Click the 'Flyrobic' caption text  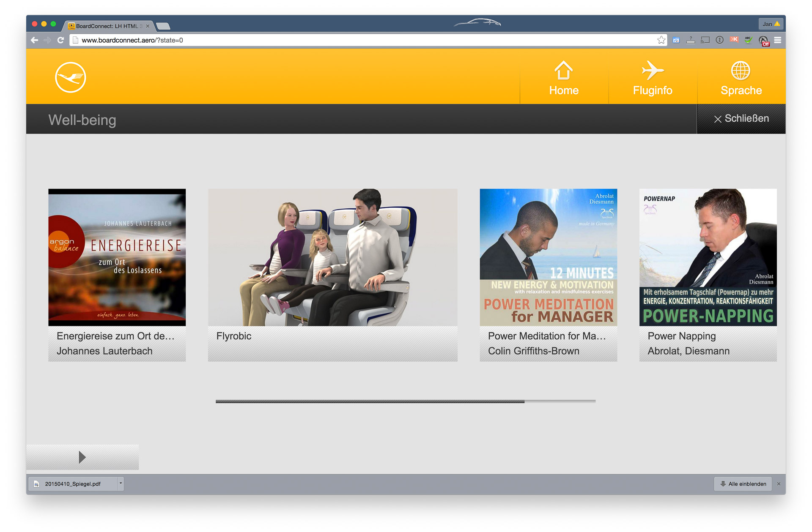click(234, 336)
